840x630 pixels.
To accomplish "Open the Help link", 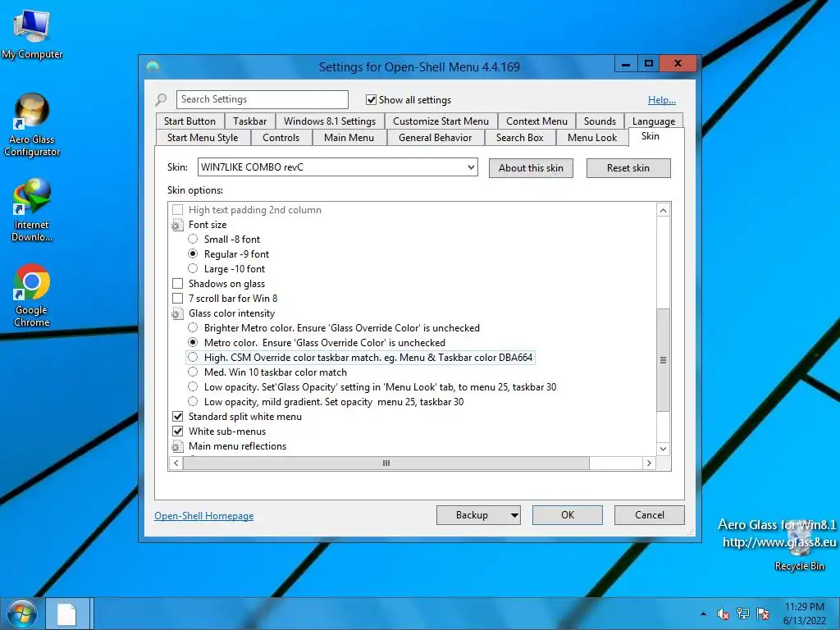I will point(662,99).
